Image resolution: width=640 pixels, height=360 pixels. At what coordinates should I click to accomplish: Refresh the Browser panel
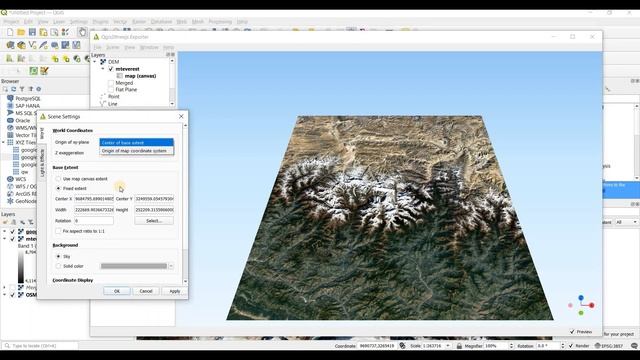[x=13, y=89]
